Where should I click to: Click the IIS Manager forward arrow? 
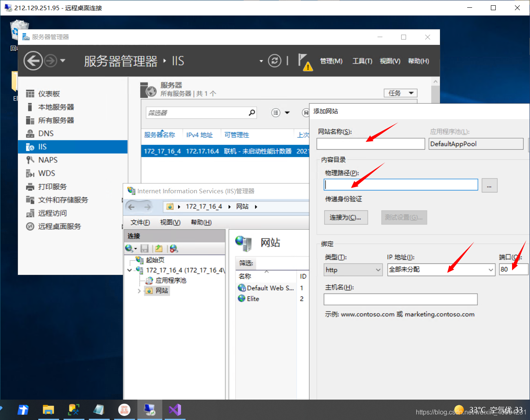click(147, 207)
